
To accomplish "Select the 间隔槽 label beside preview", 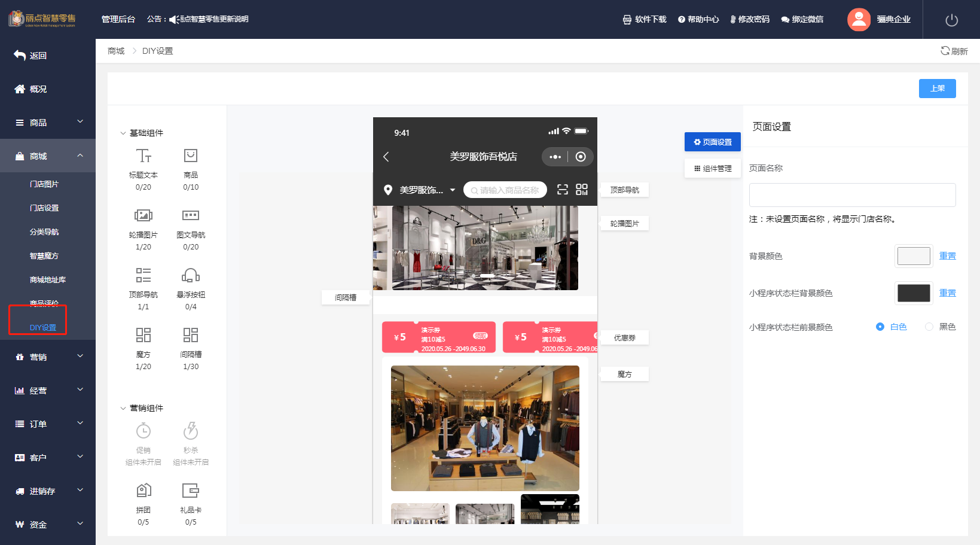I will [346, 297].
